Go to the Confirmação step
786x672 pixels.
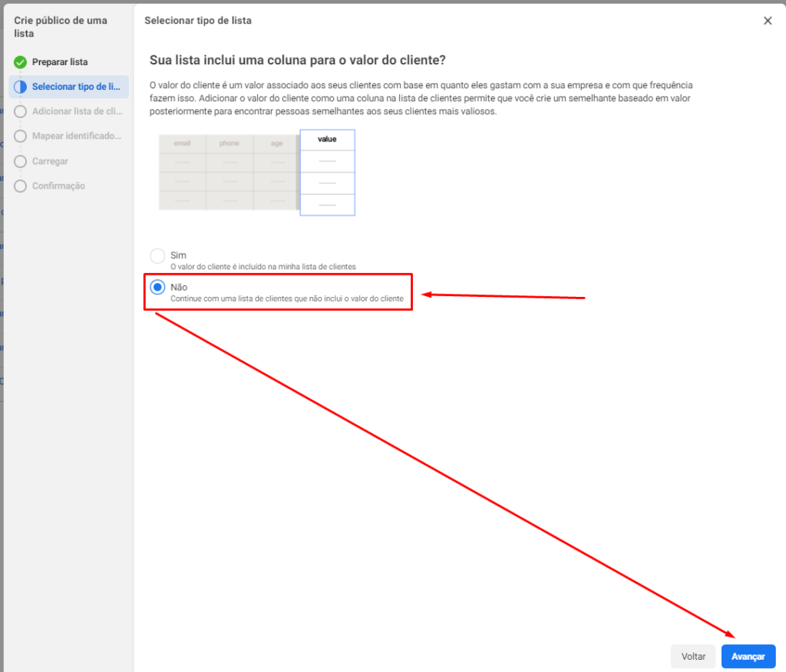click(x=58, y=186)
